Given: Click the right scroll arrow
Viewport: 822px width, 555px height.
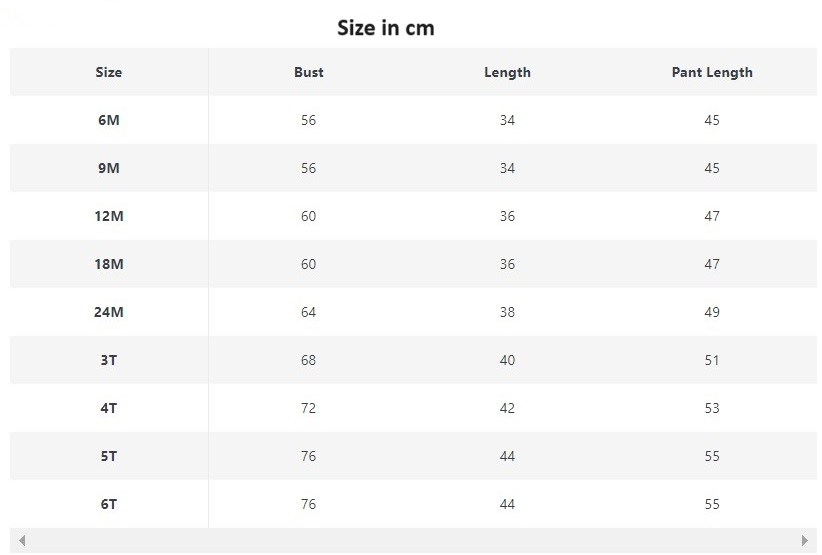Looking at the screenshot, I should pos(805,541).
